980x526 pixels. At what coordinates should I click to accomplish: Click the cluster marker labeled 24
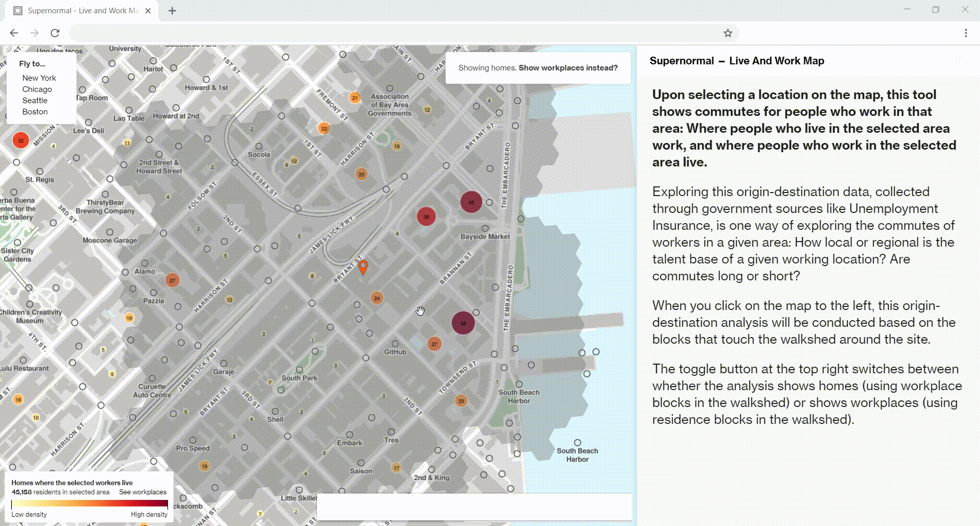click(377, 298)
